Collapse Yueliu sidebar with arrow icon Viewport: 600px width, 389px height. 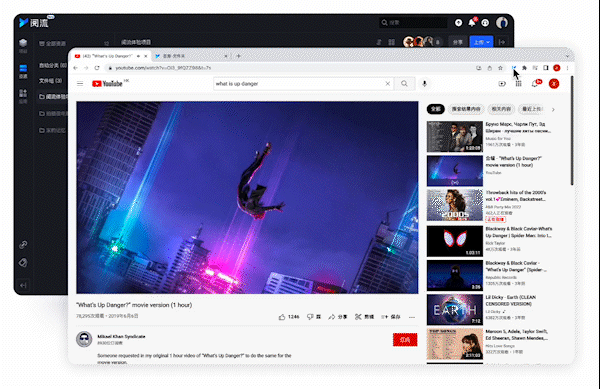tap(23, 285)
